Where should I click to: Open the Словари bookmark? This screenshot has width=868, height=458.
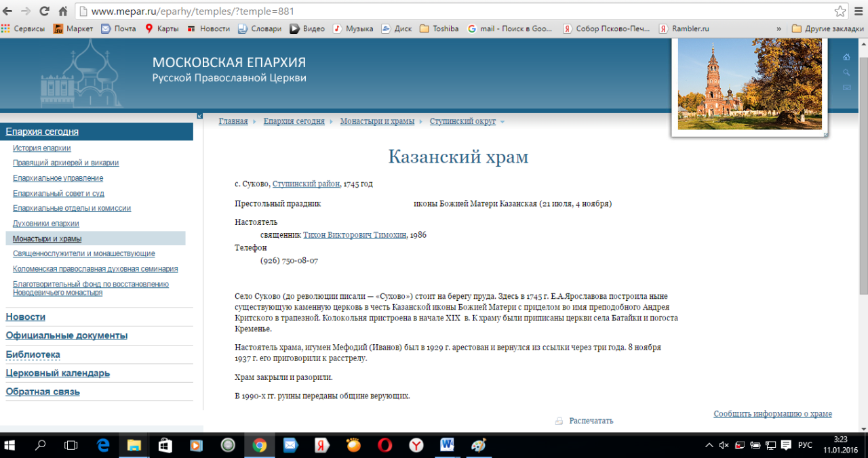[x=260, y=28]
